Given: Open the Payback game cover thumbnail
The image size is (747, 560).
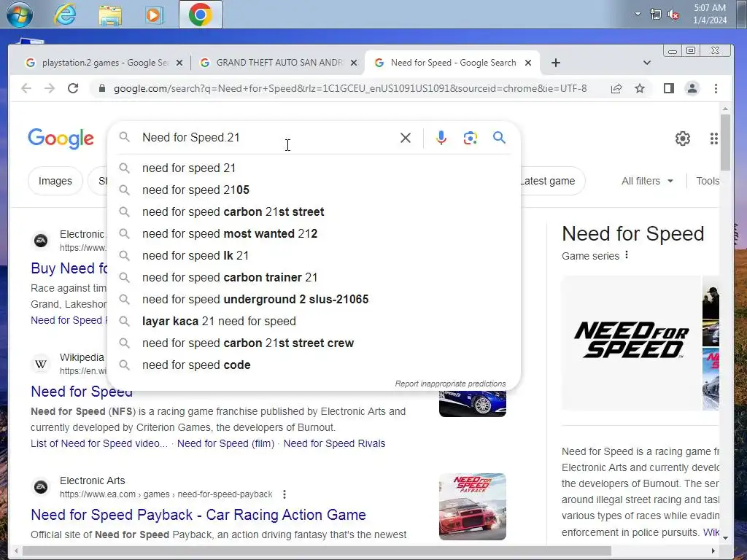Looking at the screenshot, I should coord(473,507).
